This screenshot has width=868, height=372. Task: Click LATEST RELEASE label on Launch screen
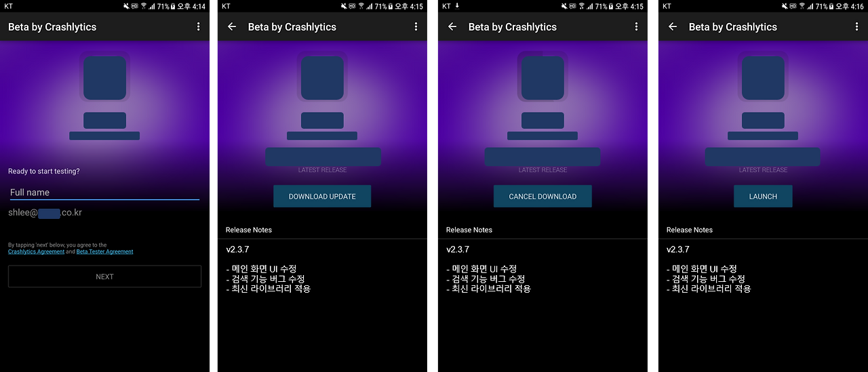763,170
